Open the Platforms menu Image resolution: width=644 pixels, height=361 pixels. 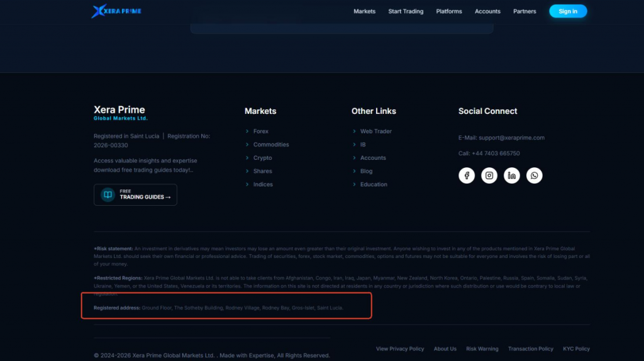[x=449, y=11]
